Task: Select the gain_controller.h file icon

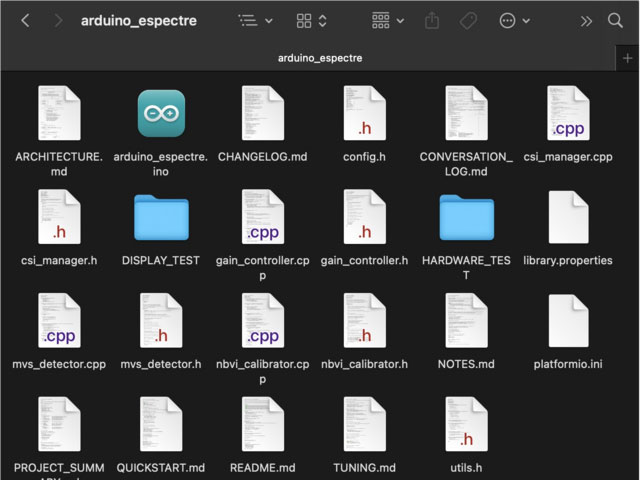Action: click(364, 217)
